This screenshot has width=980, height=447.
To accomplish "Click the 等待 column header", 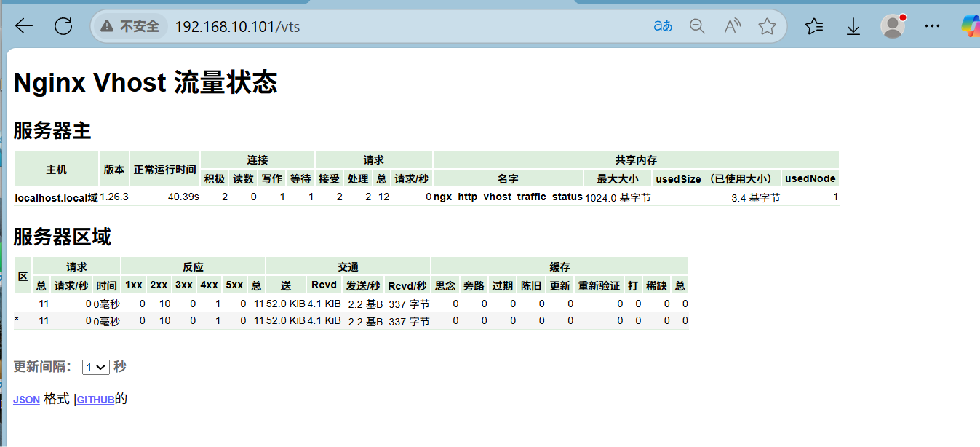I will coord(300,178).
